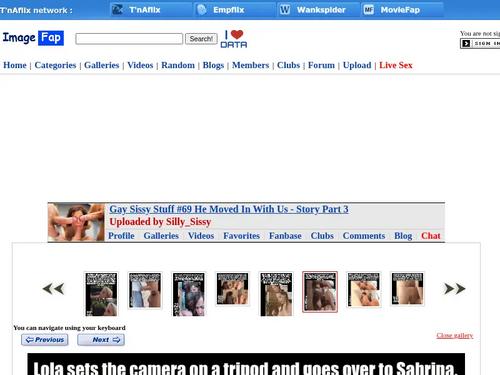Click 'Uploaded by Silly_Sissy' text
This screenshot has width=500, height=375.
(160, 222)
